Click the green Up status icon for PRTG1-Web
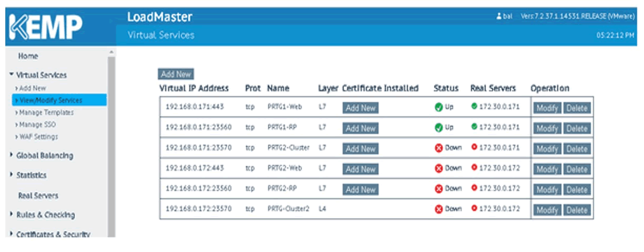The image size is (644, 252). [x=438, y=108]
